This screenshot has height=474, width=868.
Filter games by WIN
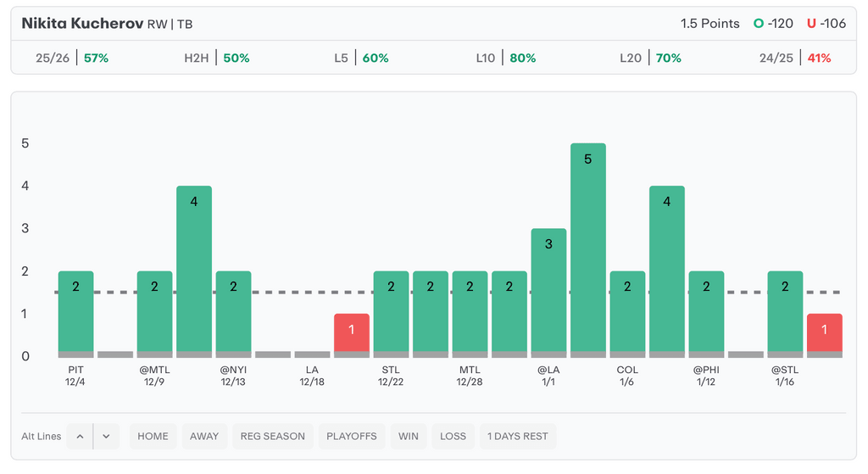click(x=408, y=436)
